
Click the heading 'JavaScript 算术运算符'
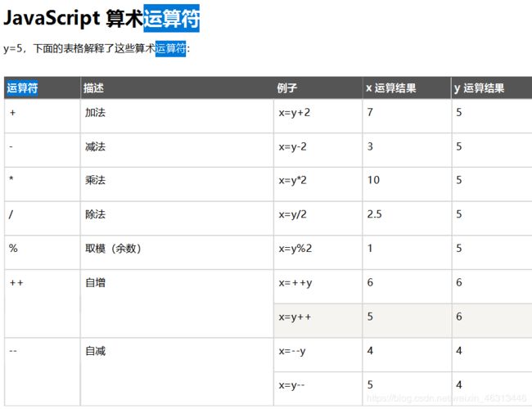(101, 18)
